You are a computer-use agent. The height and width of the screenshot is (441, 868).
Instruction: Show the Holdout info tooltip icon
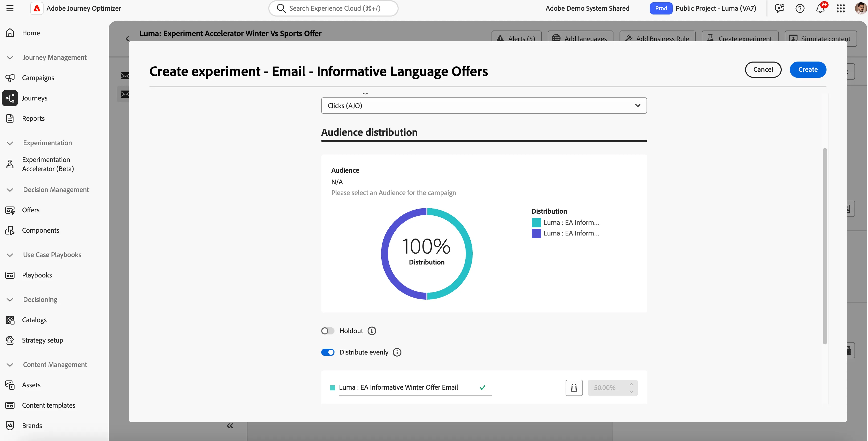tap(372, 331)
